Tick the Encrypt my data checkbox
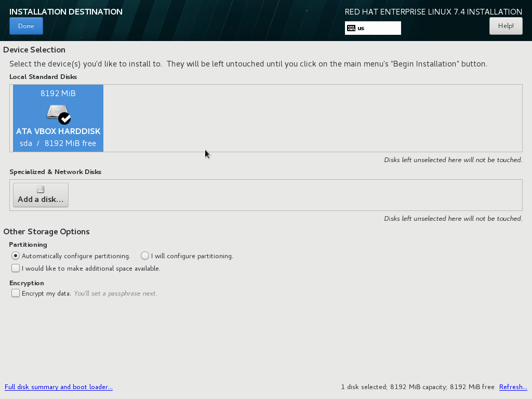 tap(16, 293)
